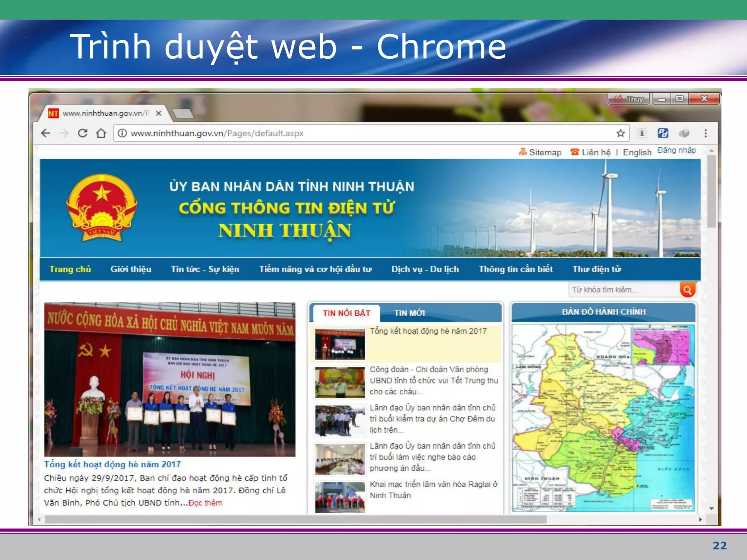This screenshot has width=747, height=560.
Task: Bookmark page with the star icon
Action: pyautogui.click(x=620, y=133)
